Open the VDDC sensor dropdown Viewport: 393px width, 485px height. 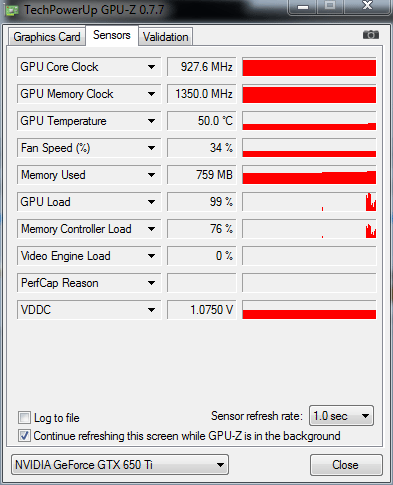point(151,310)
